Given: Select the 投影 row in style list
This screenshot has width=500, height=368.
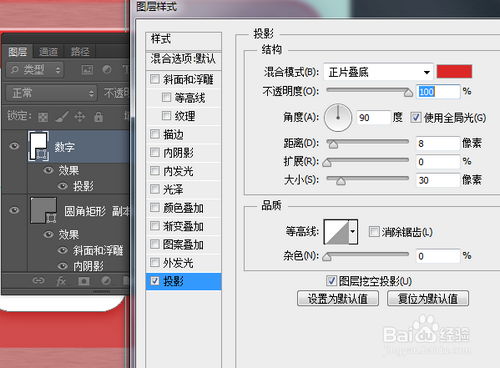Looking at the screenshot, I should 184,281.
